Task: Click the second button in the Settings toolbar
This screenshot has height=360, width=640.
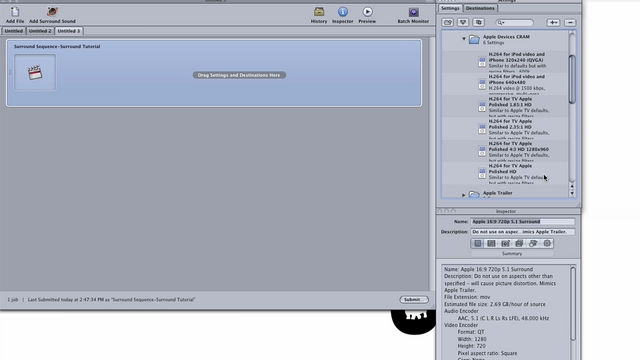Action: tap(463, 22)
